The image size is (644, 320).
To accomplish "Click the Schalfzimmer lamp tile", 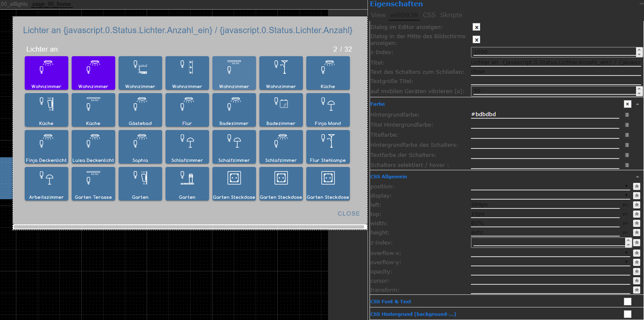I will 234,147.
